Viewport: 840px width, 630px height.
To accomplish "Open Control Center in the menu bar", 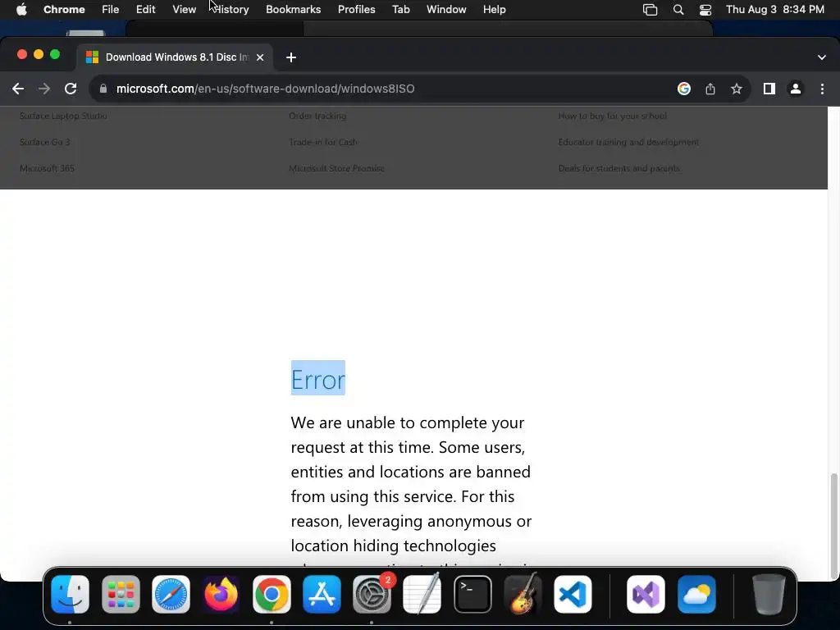I will (x=705, y=10).
